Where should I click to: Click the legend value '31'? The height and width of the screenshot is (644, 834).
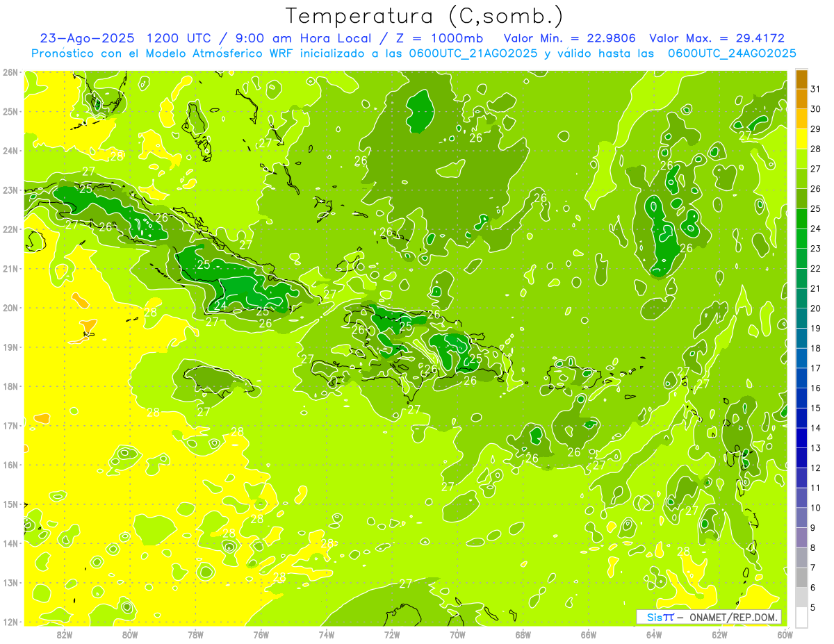tap(816, 89)
